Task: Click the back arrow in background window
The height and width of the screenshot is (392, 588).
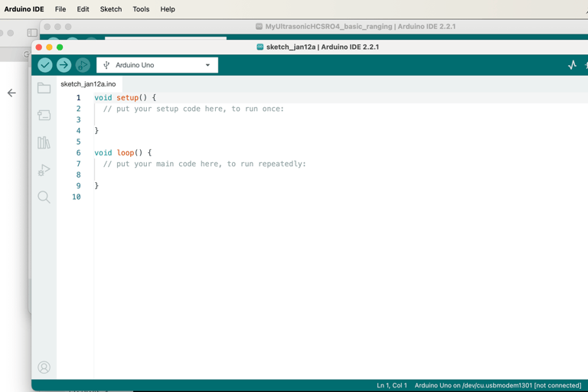Action: 11,93
